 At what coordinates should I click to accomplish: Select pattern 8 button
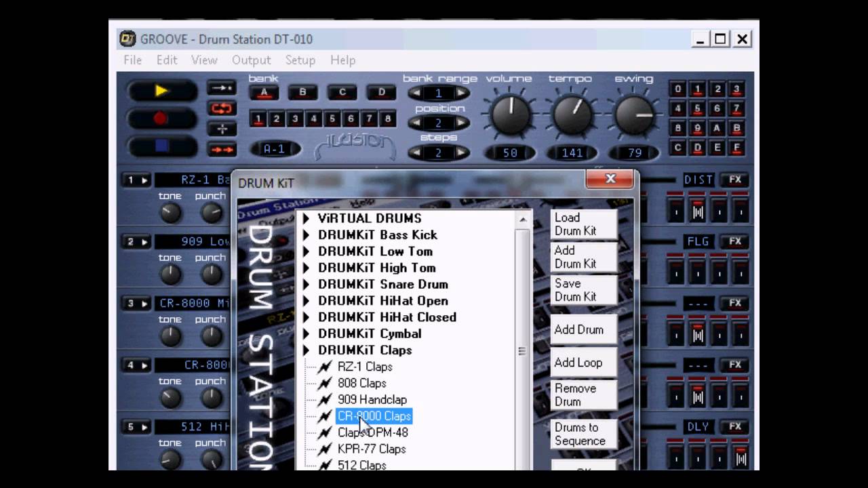tap(388, 119)
